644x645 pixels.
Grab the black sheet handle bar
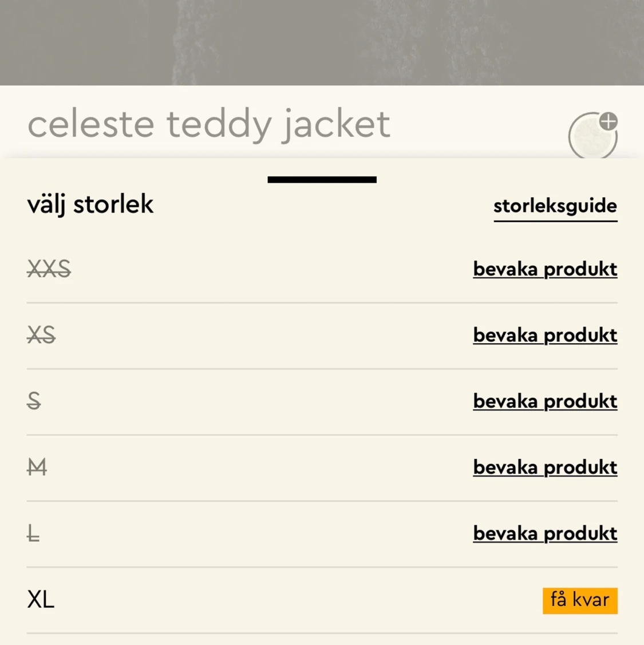click(322, 179)
